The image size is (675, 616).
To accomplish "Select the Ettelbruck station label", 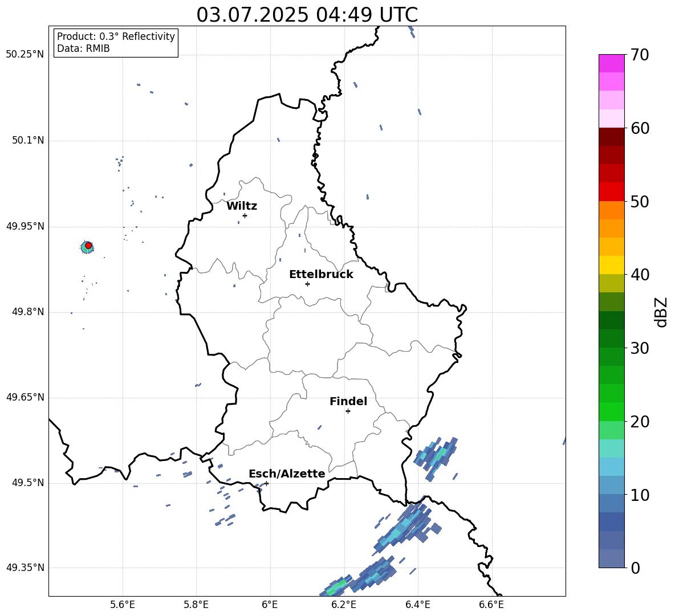I will pyautogui.click(x=321, y=275).
